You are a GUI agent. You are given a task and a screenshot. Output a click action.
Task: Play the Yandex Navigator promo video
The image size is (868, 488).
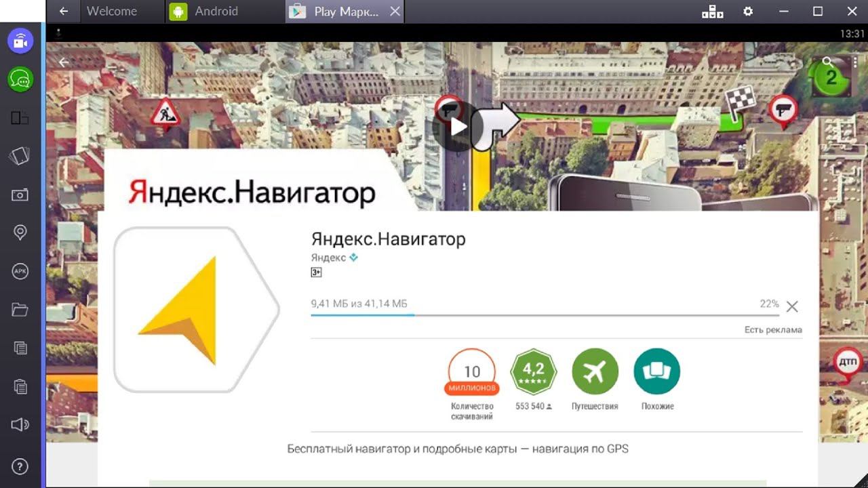(457, 127)
